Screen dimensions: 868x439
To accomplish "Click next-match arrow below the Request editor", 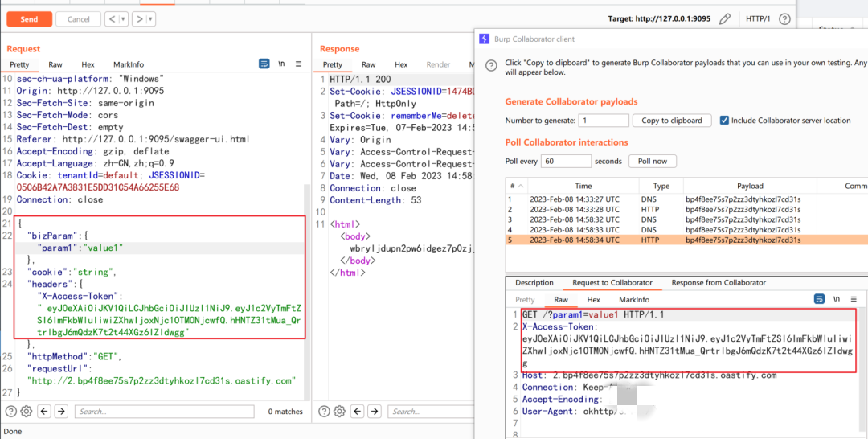I will 61,412.
